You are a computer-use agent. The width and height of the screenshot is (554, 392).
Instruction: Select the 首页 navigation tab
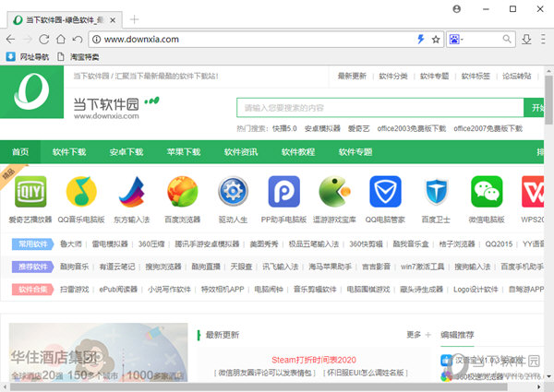click(x=20, y=151)
